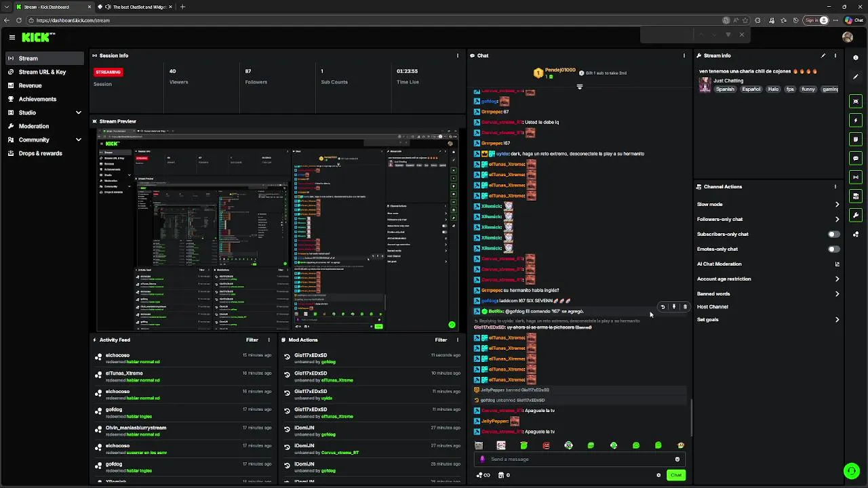Click the Just Chatting category

click(x=728, y=81)
